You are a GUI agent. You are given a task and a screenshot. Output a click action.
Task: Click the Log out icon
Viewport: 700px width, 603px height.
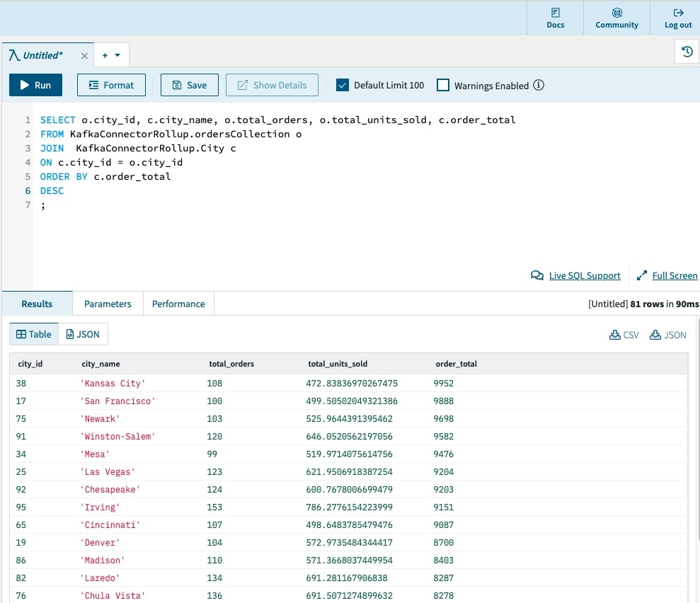(678, 13)
